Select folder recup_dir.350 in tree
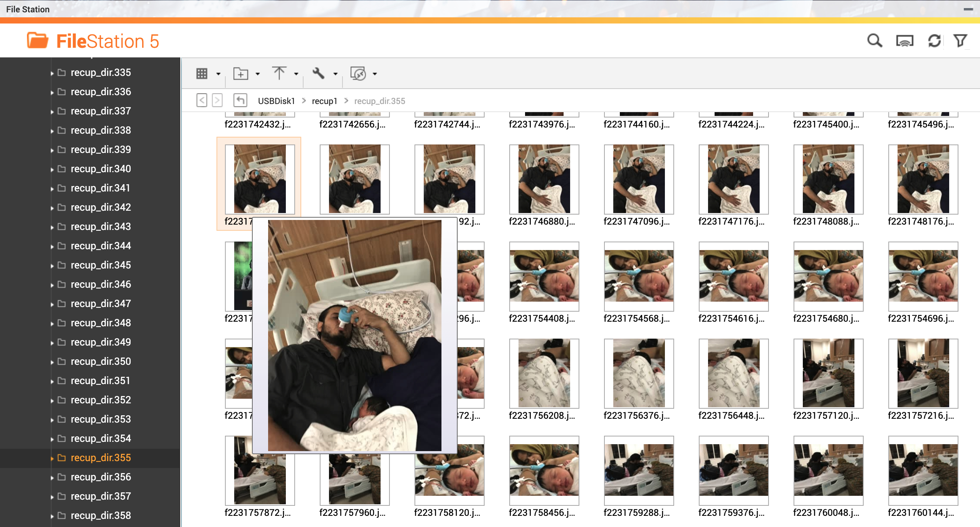The height and width of the screenshot is (527, 980). (x=101, y=361)
